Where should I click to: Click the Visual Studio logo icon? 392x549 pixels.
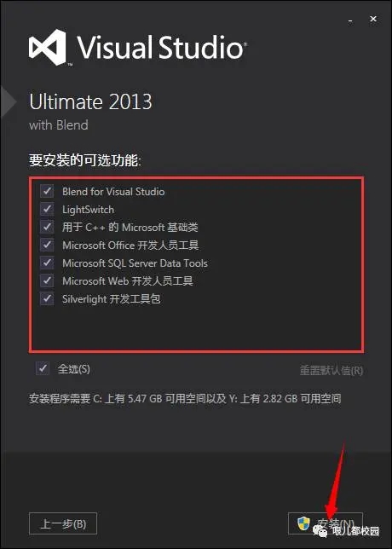(47, 47)
